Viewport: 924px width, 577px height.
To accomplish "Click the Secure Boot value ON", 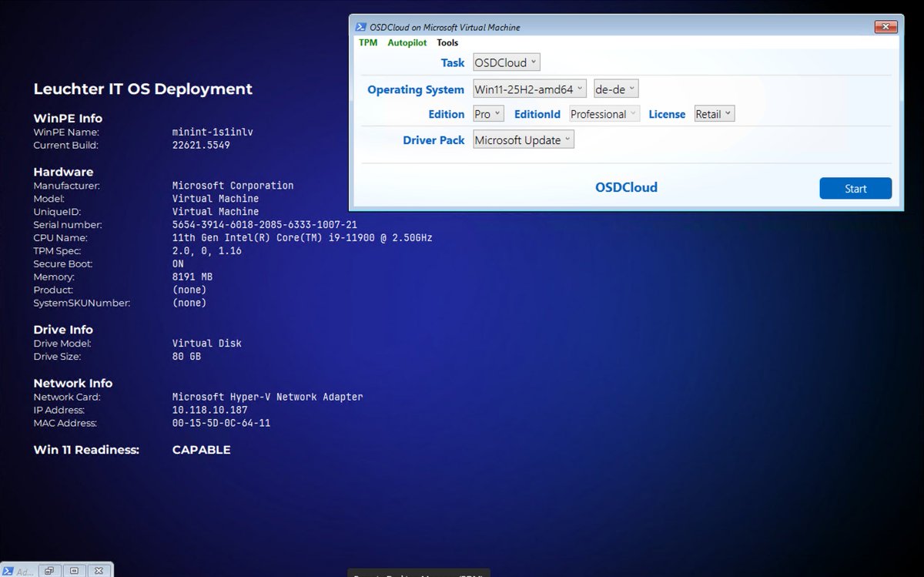I will (x=178, y=264).
